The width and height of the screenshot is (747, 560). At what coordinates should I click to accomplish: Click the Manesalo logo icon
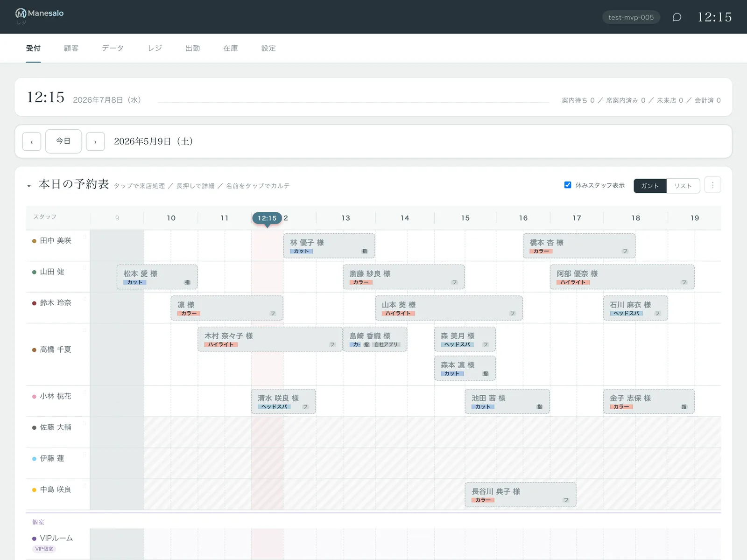click(21, 14)
